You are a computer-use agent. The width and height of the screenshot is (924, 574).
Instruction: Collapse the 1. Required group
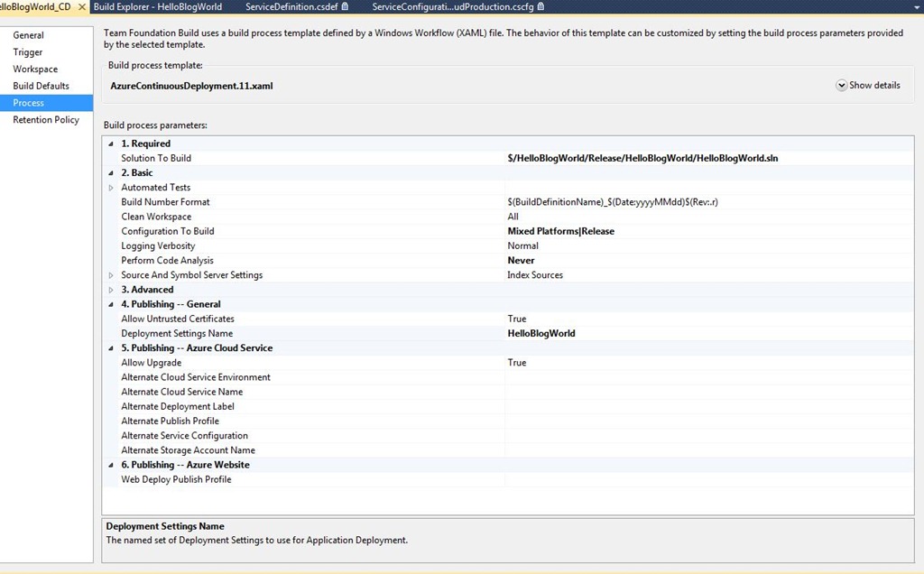click(111, 143)
